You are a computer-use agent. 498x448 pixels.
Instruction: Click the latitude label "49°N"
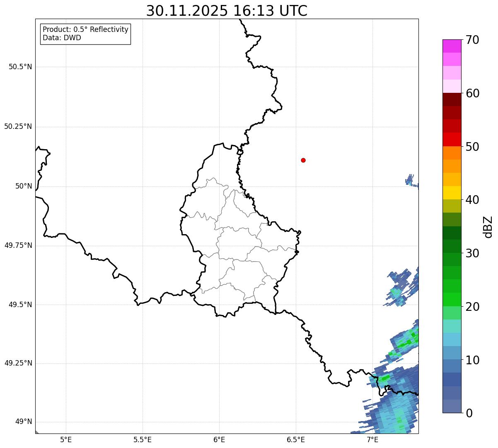click(24, 421)
